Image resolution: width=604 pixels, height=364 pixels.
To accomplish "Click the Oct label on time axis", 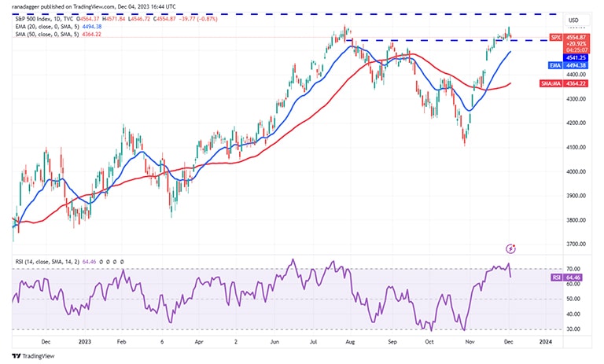I will pos(429,342).
